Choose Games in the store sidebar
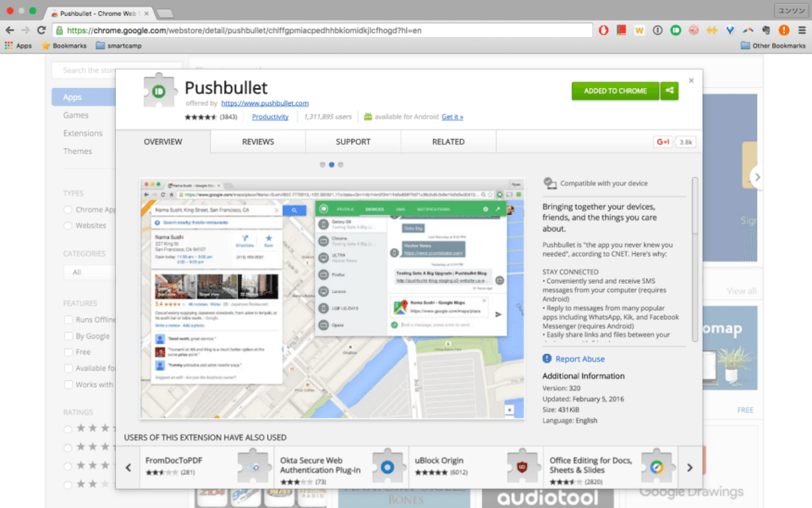812x508 pixels. [x=75, y=115]
